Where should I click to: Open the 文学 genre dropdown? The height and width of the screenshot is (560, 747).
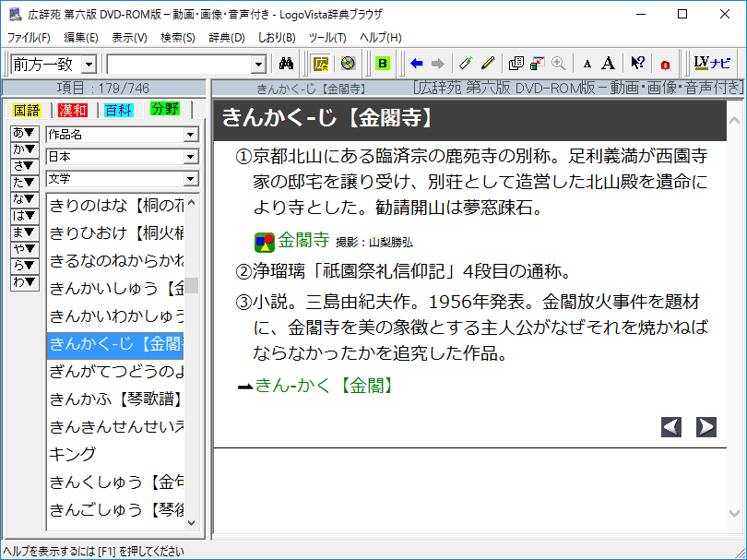click(191, 179)
